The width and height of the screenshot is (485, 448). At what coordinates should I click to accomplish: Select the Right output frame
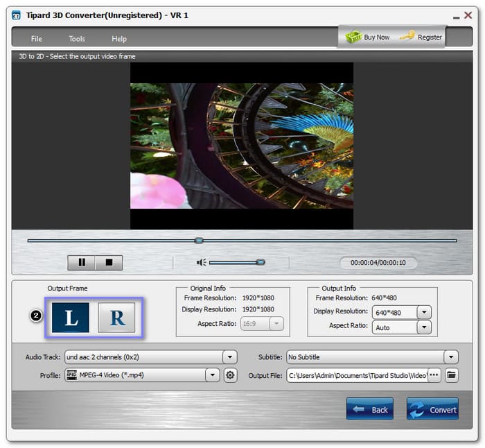coord(116,318)
